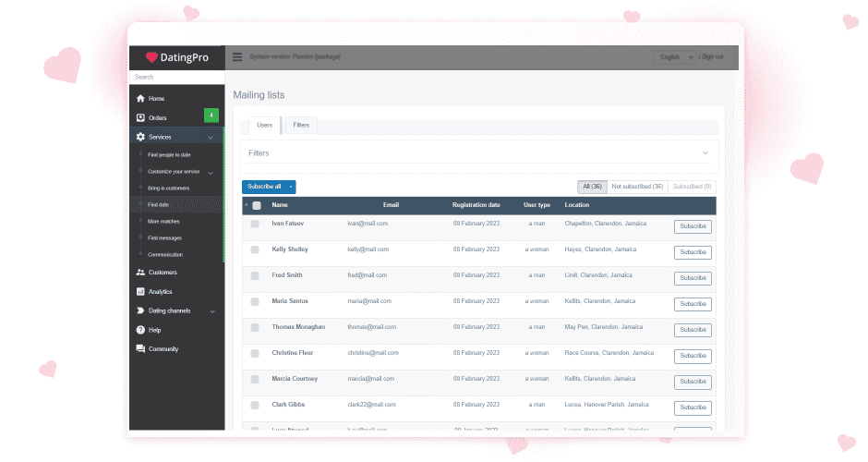Subscribe Fred Smith
The height and width of the screenshot is (462, 868).
click(x=693, y=278)
